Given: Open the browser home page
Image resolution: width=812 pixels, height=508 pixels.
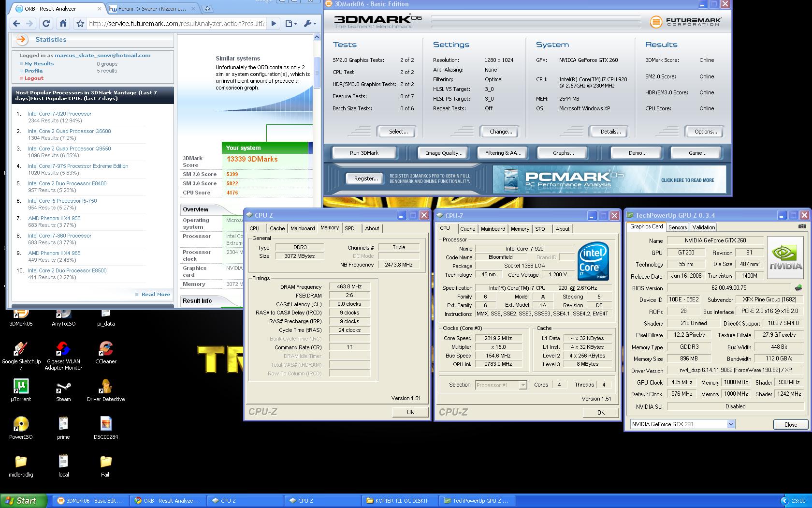Looking at the screenshot, I should tap(63, 23).
